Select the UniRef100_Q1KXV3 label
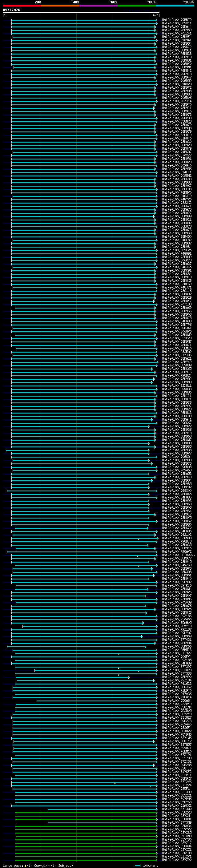This screenshot has height=868, width=197. [177, 84]
